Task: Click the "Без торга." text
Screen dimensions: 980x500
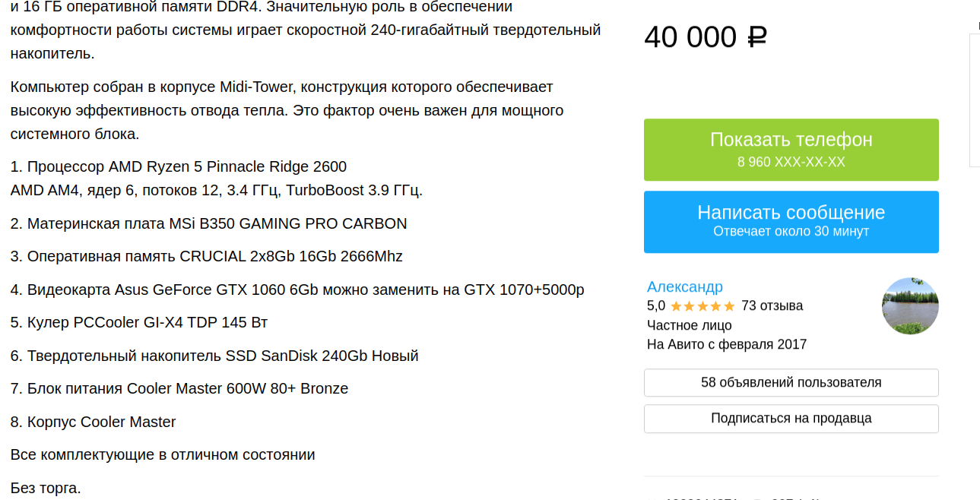Action: click(46, 488)
